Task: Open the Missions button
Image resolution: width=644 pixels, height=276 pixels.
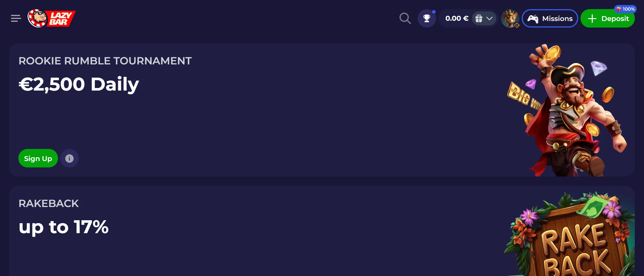Action: coord(550,19)
